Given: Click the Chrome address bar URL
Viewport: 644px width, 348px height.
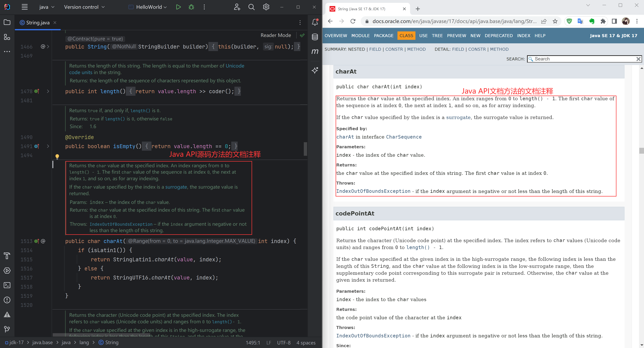Looking at the screenshot, I should pyautogui.click(x=454, y=21).
